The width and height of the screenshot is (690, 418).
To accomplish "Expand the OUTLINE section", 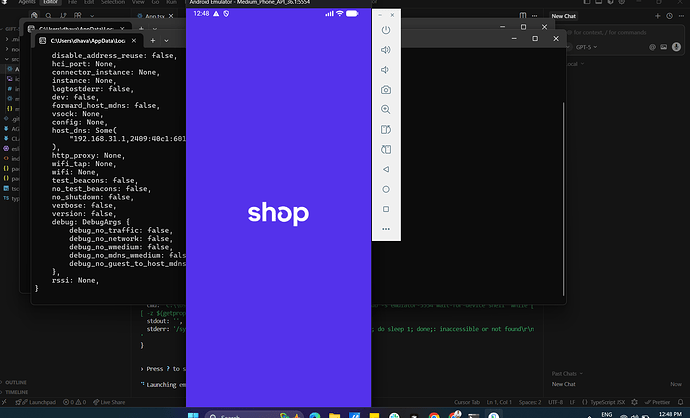I will (x=16, y=382).
